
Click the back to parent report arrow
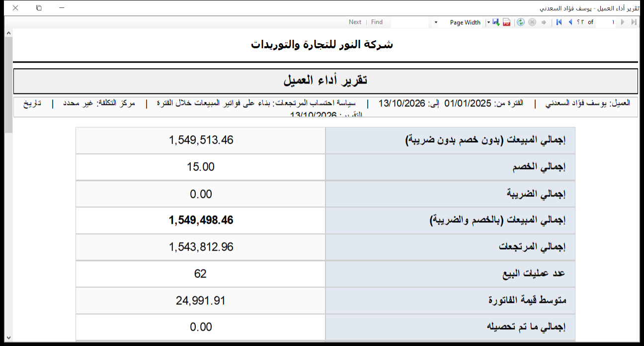[x=544, y=22]
